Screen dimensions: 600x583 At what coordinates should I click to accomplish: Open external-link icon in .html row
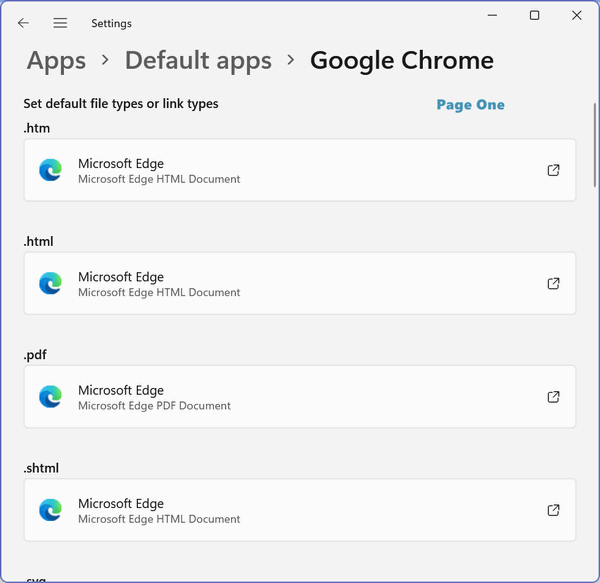tap(553, 283)
